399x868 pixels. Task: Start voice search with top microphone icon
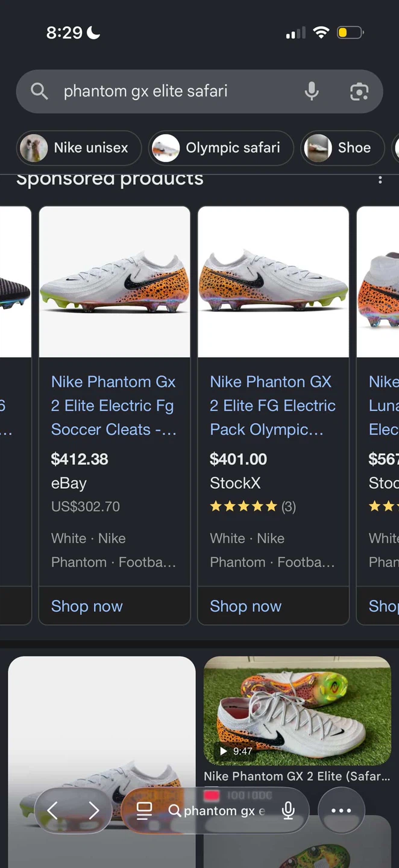[x=312, y=92]
